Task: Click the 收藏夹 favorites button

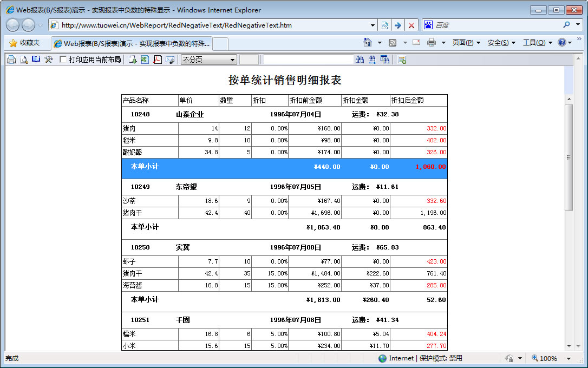Action: [x=25, y=43]
